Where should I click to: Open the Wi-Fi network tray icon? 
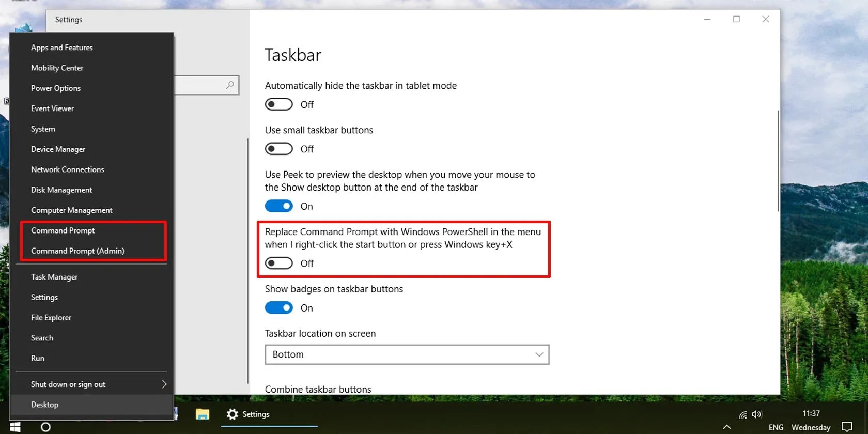(743, 414)
